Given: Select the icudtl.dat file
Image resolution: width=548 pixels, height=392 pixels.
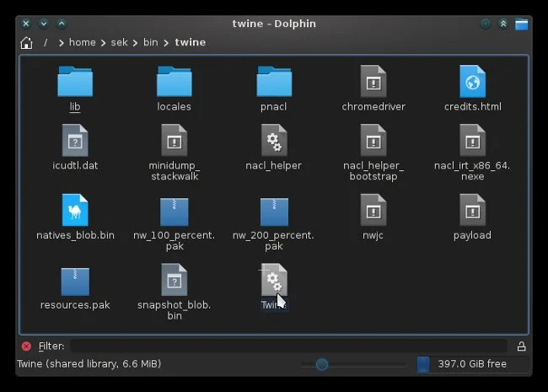Looking at the screenshot, I should 75,141.
